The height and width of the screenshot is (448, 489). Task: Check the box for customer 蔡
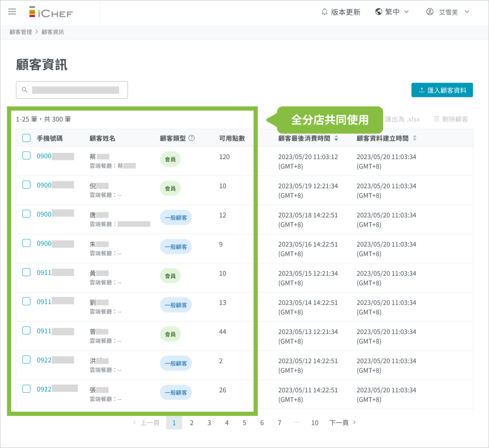click(27, 156)
